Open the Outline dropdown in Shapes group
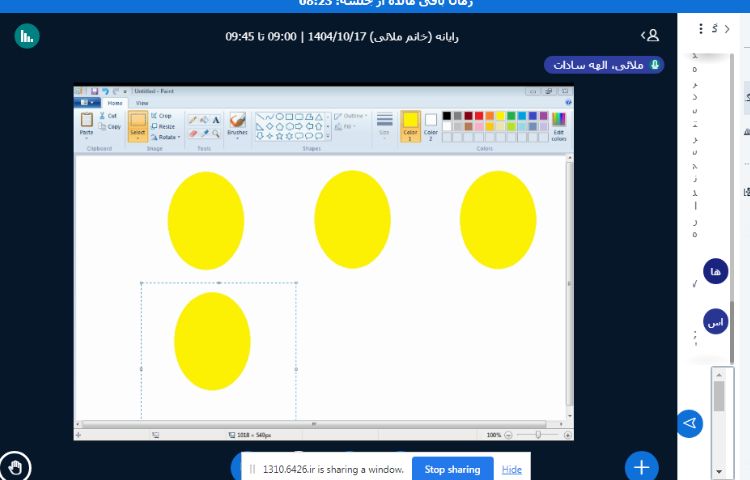The width and height of the screenshot is (750, 480). tap(350, 116)
